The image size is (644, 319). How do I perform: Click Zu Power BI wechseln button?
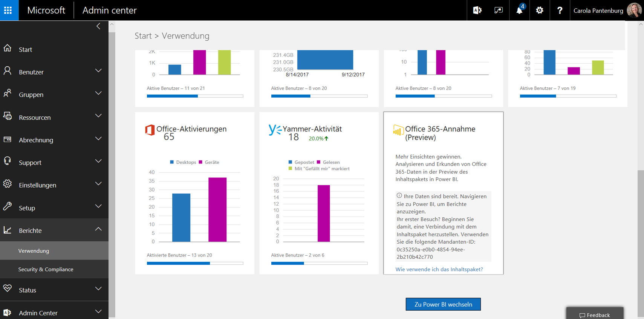[443, 304]
